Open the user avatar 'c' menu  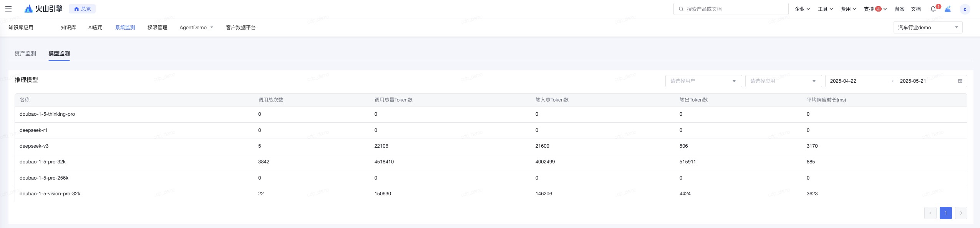[x=965, y=9]
